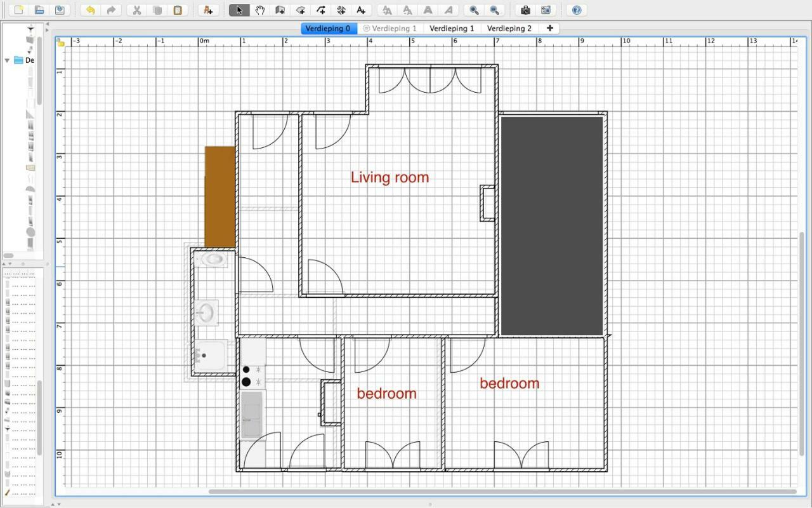The height and width of the screenshot is (508, 812).
Task: Select the Living room text label
Action: point(390,177)
